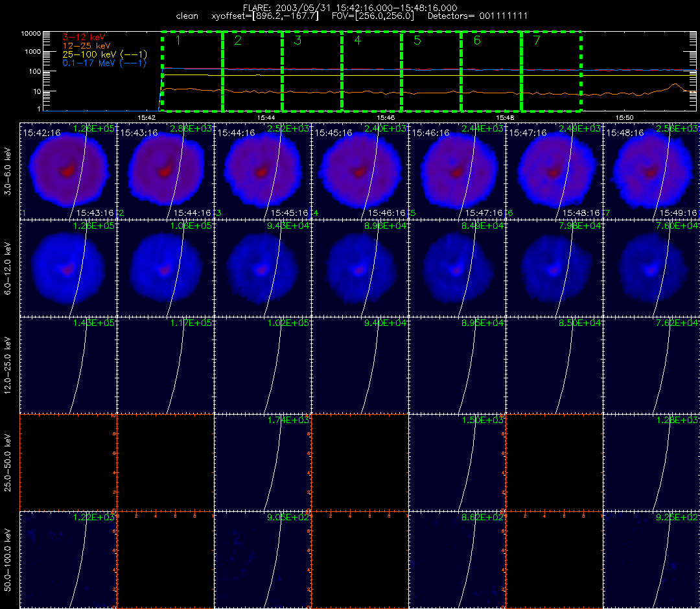Select the orange 12-25 keV legend entry
This screenshot has height=609, width=700.
[86, 46]
